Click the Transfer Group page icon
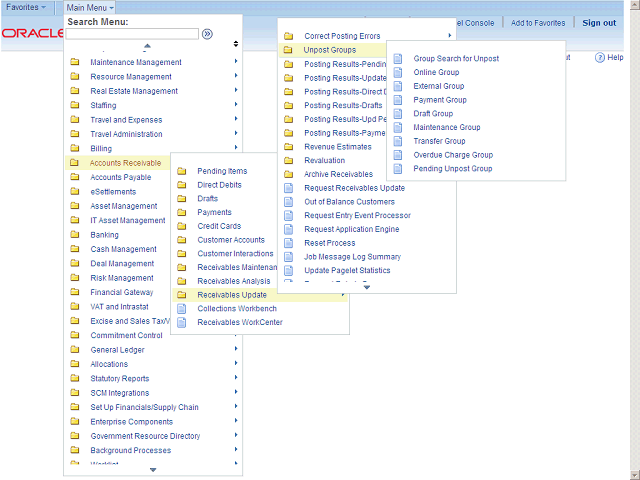The image size is (640, 480). tap(398, 141)
